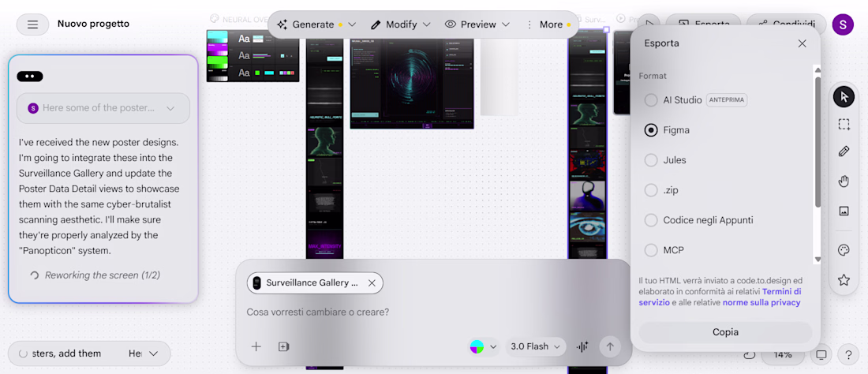Close the Esporta panel
Image resolution: width=868 pixels, height=374 pixels.
[x=803, y=43]
